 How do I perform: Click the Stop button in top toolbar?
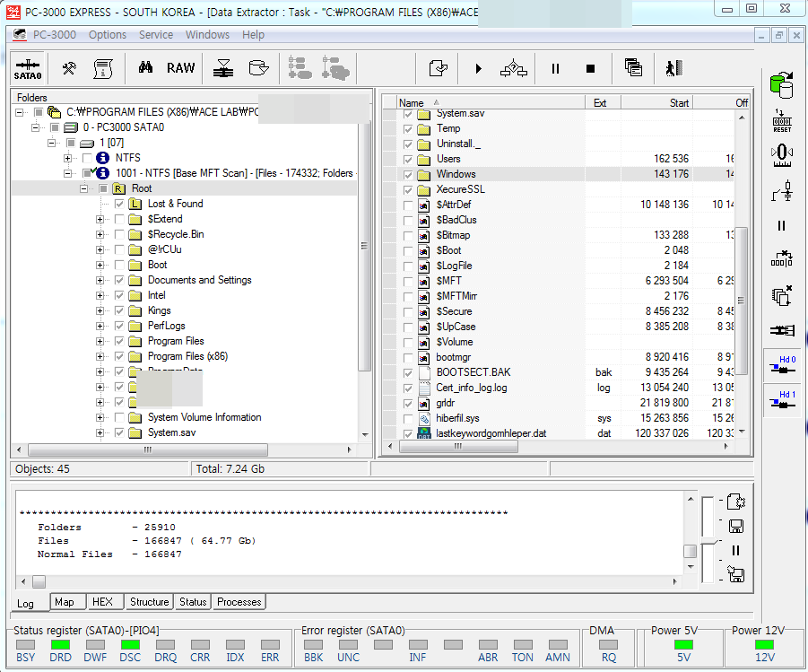tap(591, 68)
